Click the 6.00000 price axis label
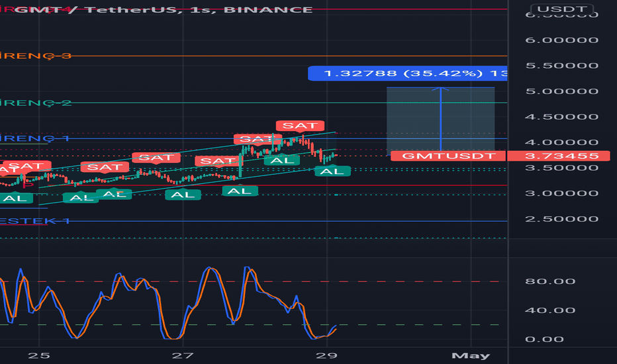 (561, 40)
